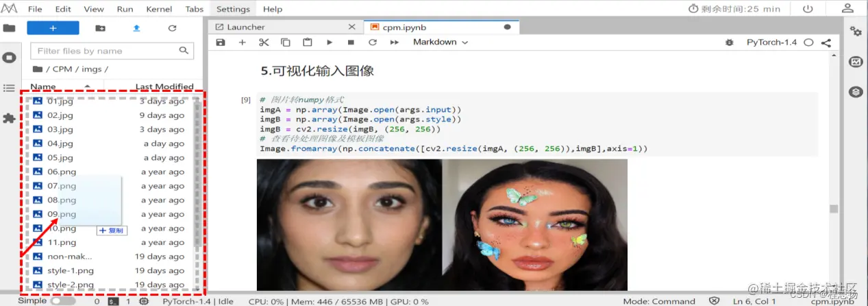The image size is (868, 306).
Task: Create a new folder in file browser
Action: point(100,28)
